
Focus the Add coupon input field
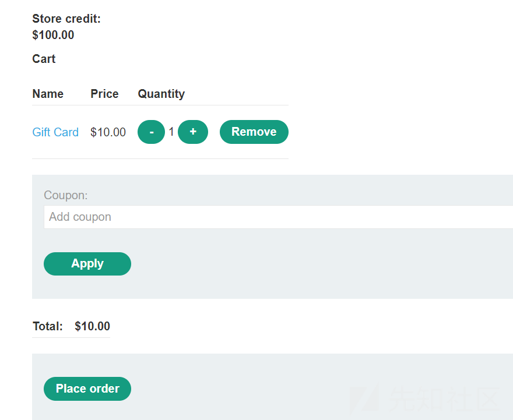pyautogui.click(x=279, y=217)
